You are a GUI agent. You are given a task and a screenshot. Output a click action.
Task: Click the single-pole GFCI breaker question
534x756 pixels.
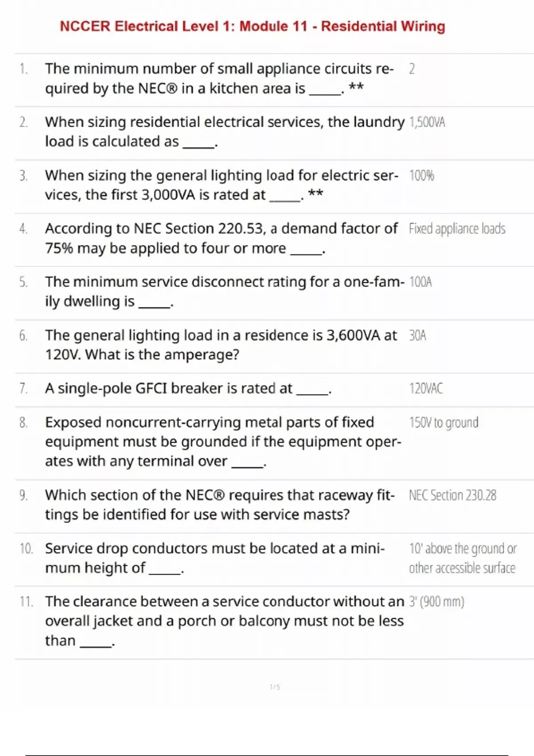[188, 389]
